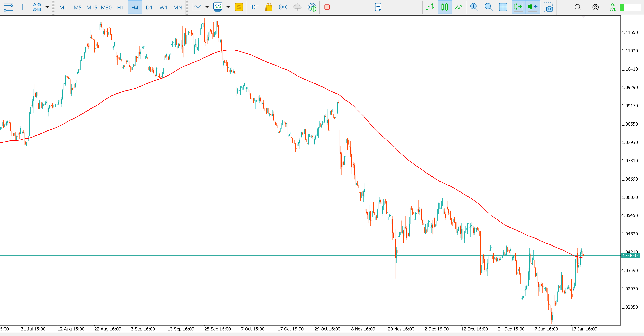Open the VPS cloud icon
Screen dimensions: 644x336
(x=297, y=7)
